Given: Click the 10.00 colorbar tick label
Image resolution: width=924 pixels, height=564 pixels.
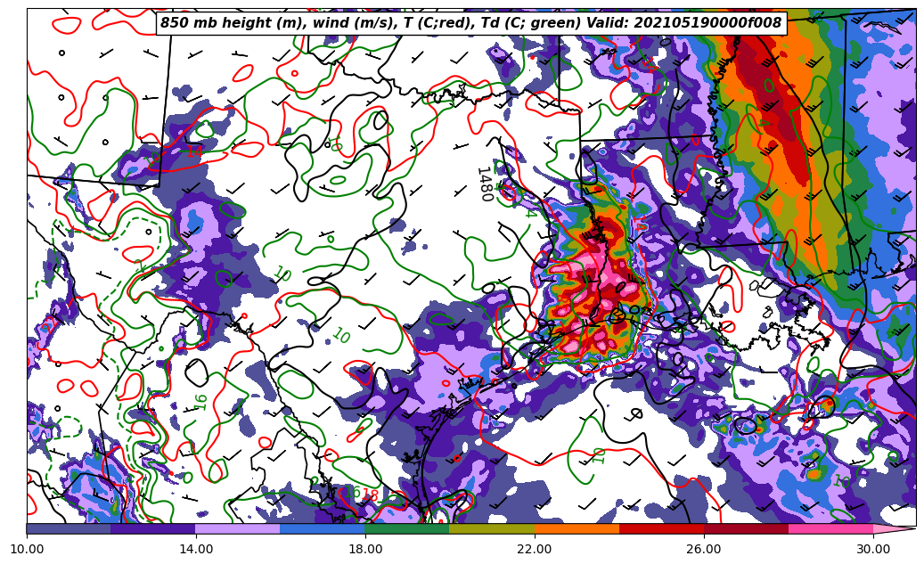Looking at the screenshot, I should (27, 549).
